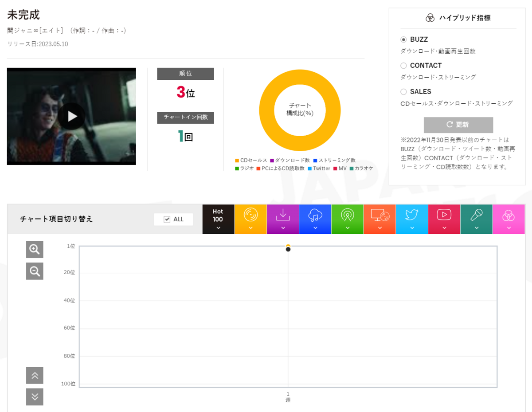Expand the teal karaoke dropdown arrow
The width and height of the screenshot is (532, 412).
(x=477, y=228)
